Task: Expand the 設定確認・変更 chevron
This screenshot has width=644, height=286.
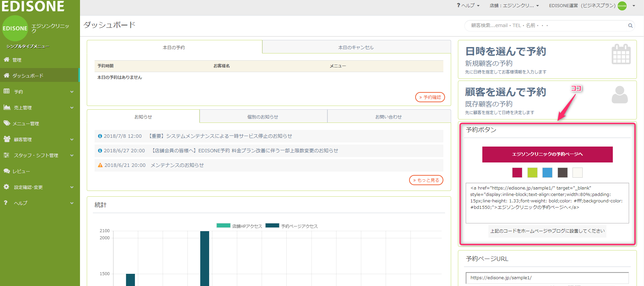Action: coord(72,187)
